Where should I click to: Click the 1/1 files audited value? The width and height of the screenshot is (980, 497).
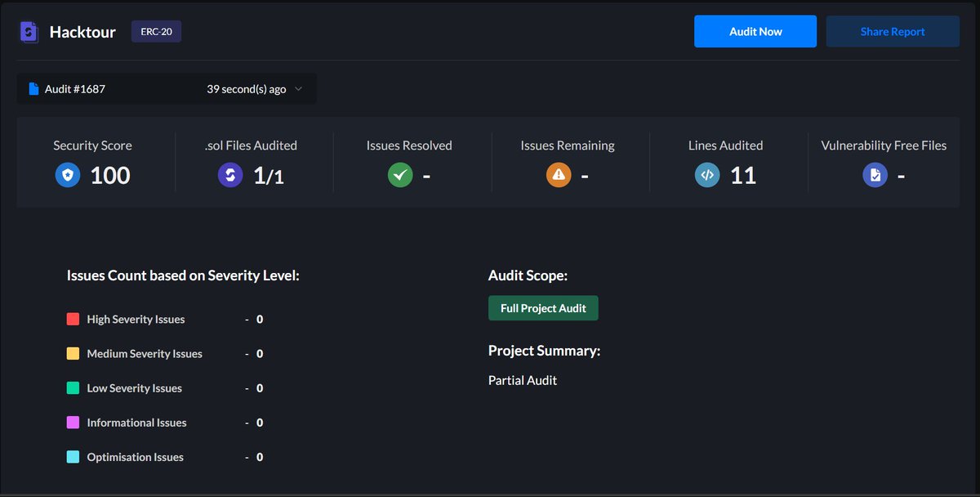click(x=269, y=175)
